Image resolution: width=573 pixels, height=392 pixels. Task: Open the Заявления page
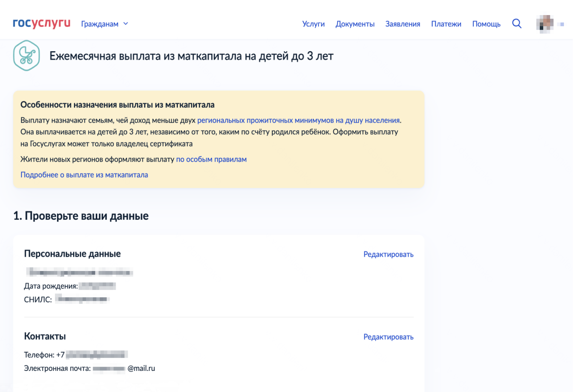403,24
